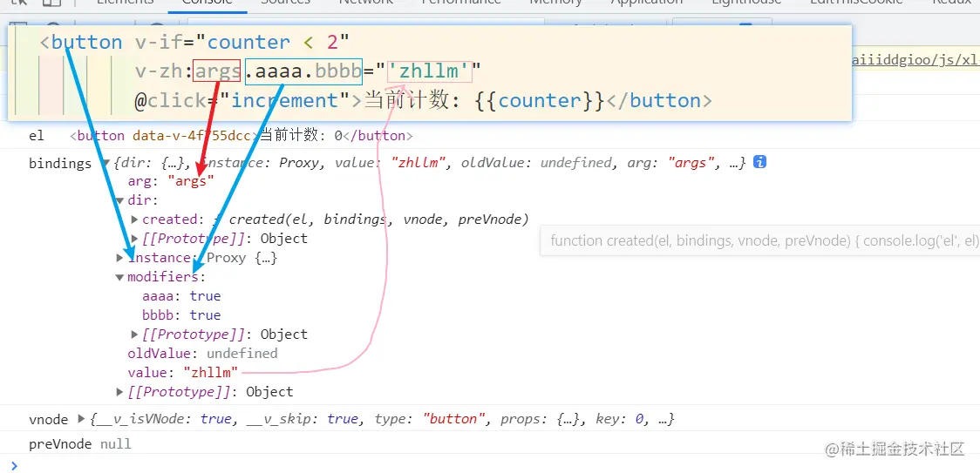The width and height of the screenshot is (980, 473).
Task: Select the aaaa: true line
Action: click(181, 295)
